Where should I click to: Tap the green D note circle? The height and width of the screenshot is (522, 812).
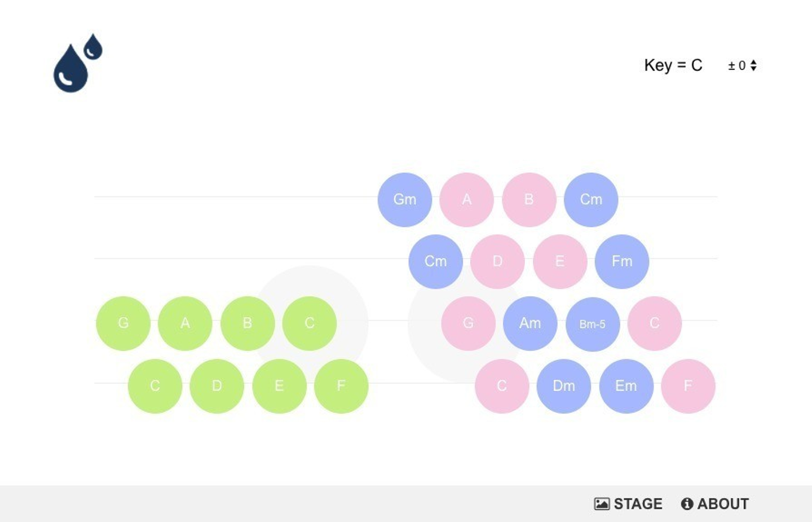tap(217, 386)
